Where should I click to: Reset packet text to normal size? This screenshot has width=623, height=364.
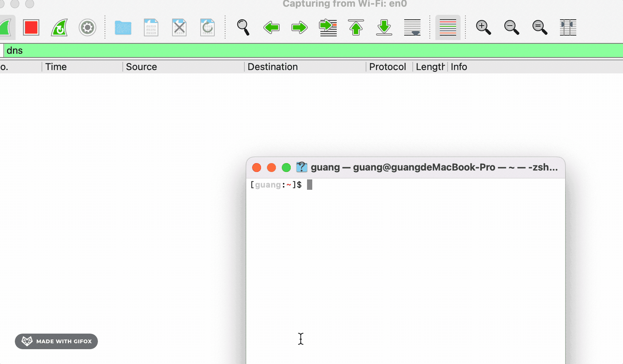[540, 27]
